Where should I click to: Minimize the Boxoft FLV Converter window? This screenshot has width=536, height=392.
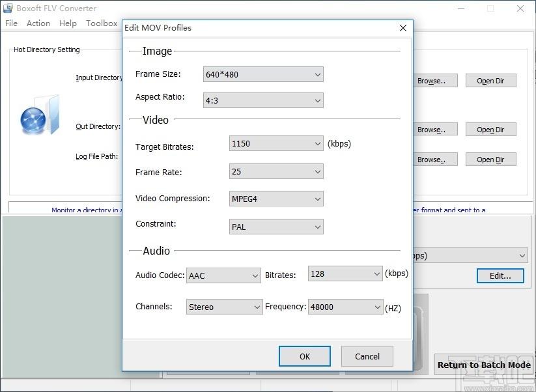(x=461, y=8)
